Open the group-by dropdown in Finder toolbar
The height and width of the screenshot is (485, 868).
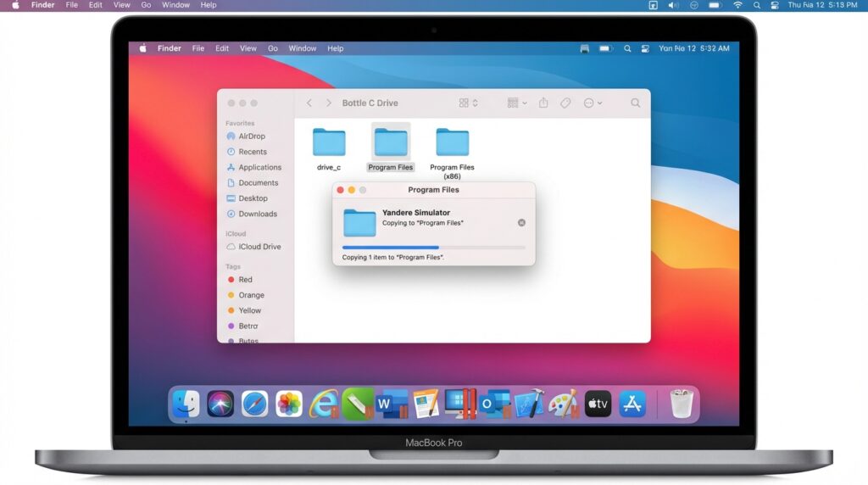point(517,103)
